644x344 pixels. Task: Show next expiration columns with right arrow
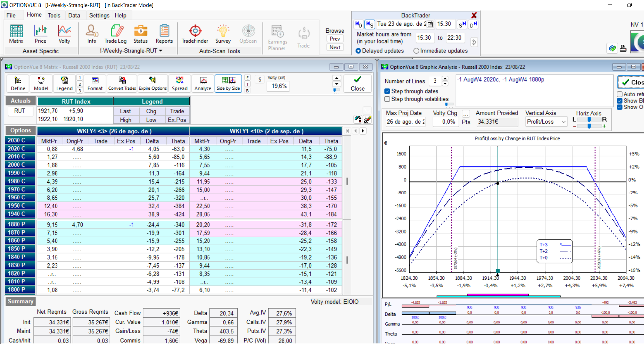pos(363,131)
